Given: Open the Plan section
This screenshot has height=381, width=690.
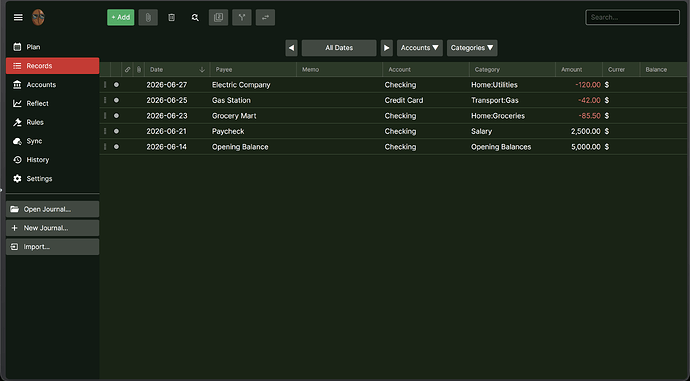Looking at the screenshot, I should (x=52, y=47).
